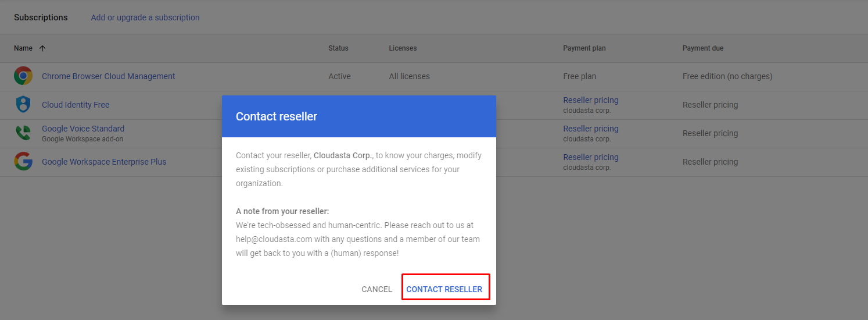
Task: Open the Cloud Identity Free subscription
Action: (76, 105)
